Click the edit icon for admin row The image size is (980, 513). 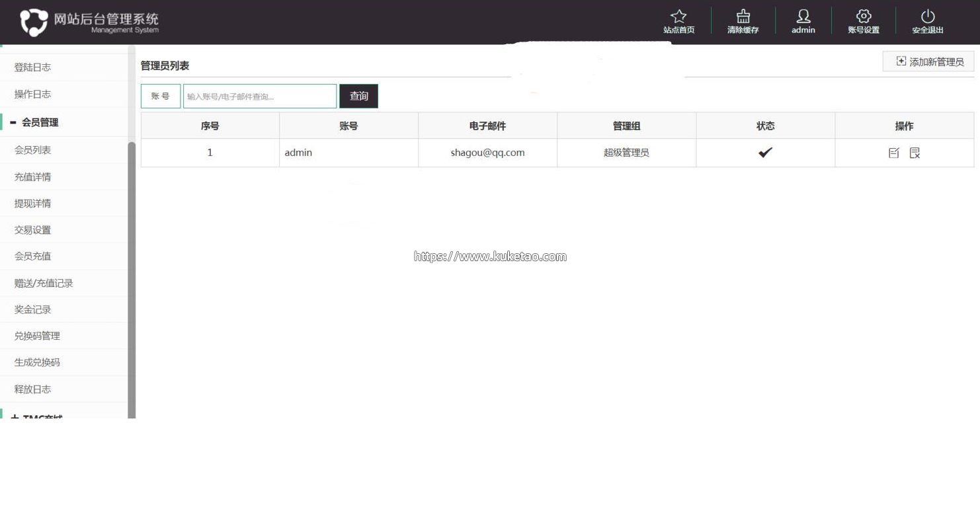pyautogui.click(x=894, y=153)
